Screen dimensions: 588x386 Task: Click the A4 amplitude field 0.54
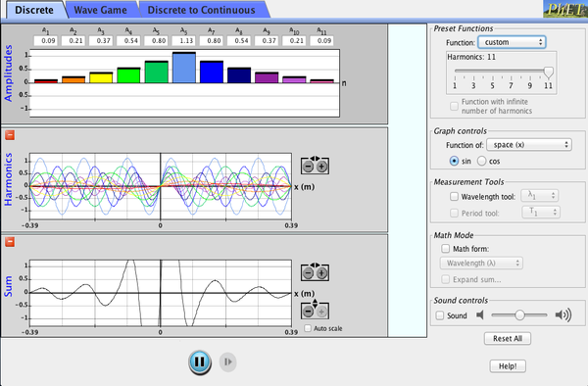tap(128, 40)
